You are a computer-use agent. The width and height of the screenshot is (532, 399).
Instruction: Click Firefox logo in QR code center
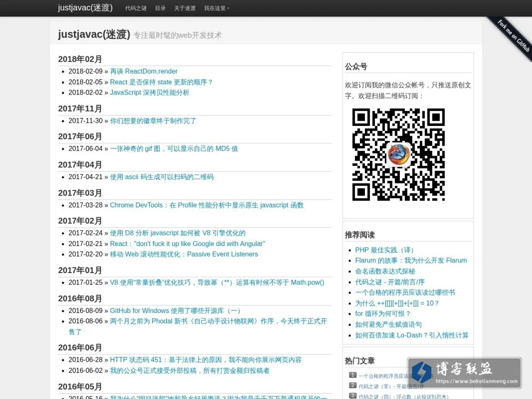tap(399, 154)
